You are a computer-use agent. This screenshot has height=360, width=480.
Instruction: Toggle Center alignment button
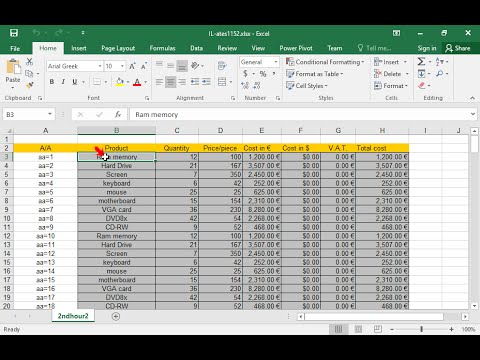171,82
